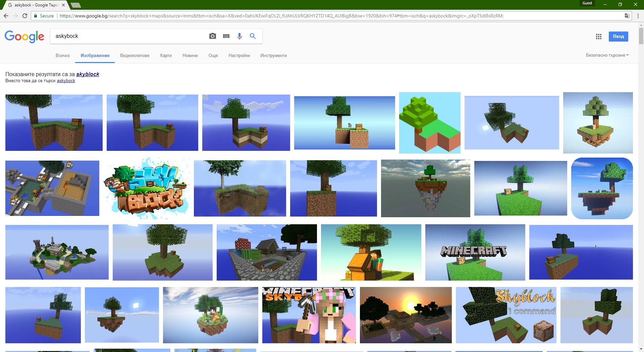Start voice search with the microphone icon
The image size is (644, 352).
point(239,36)
